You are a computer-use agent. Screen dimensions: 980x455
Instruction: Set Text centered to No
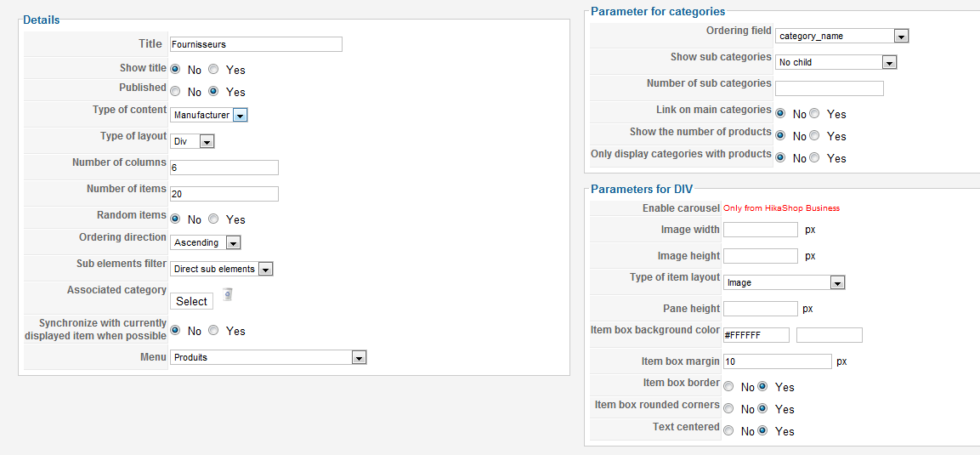(x=728, y=430)
